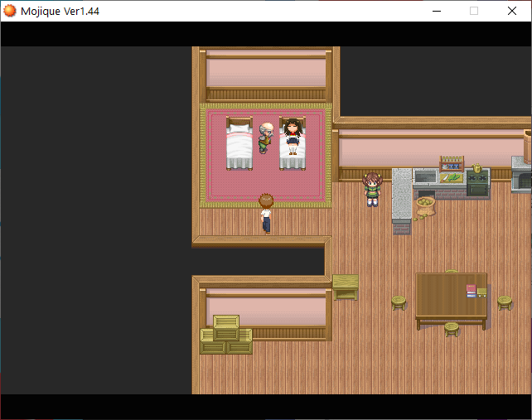532x420 pixels.
Task: Close the Mojique game window
Action: 512,11
